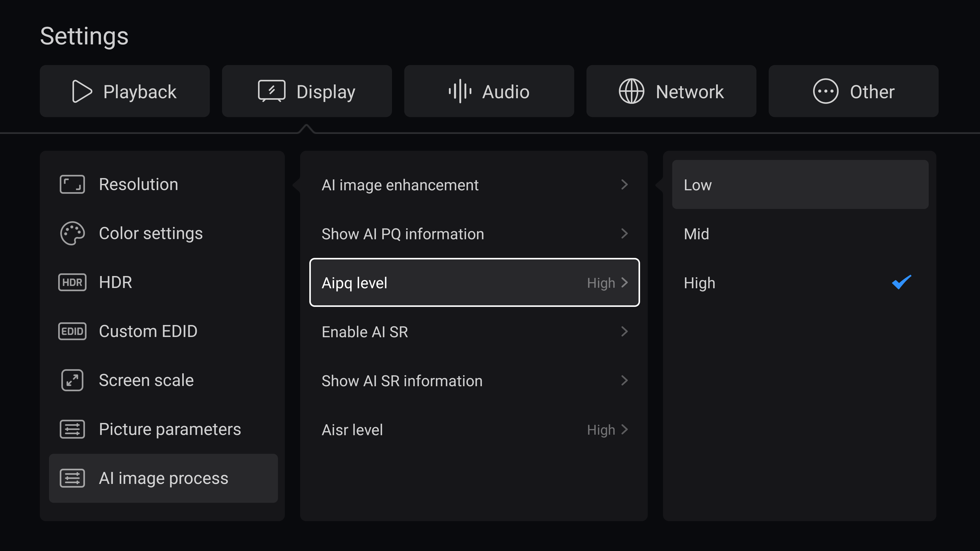Image resolution: width=980 pixels, height=551 pixels.
Task: Expand Show AI PQ information chevron
Action: pyautogui.click(x=624, y=233)
